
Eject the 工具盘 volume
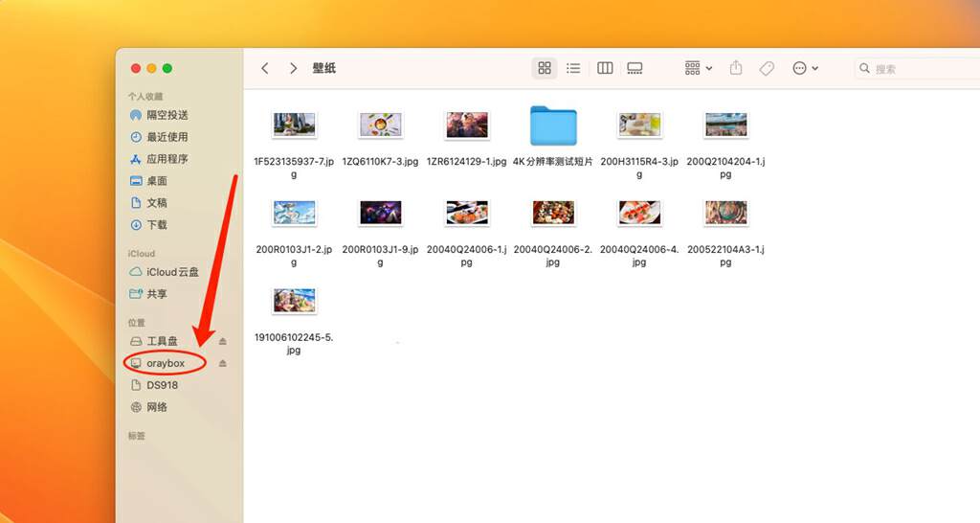coord(223,341)
